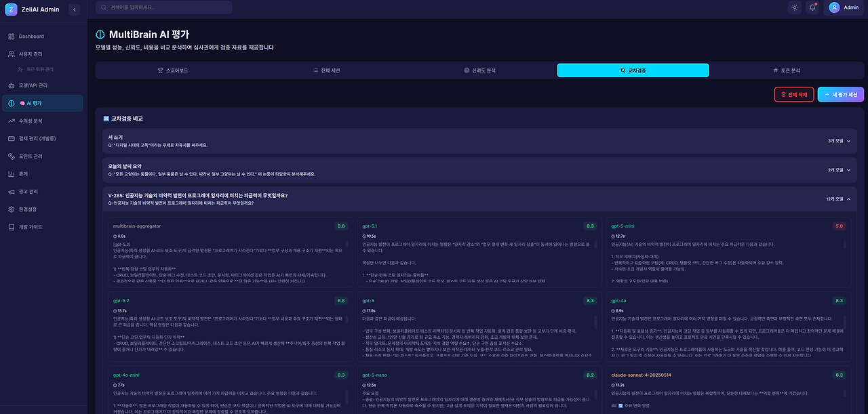Click the 결제 관리 card icon
Image resolution: width=868 pixels, height=414 pixels.
pos(12,138)
